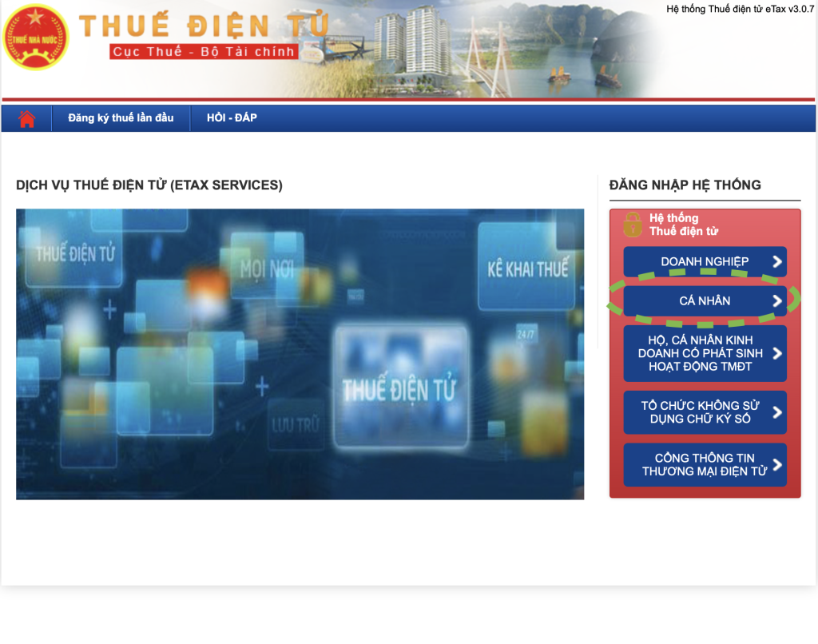Click the Cục Thuế - Bộ Tài chính red label
The image size is (818, 644).
point(204,52)
